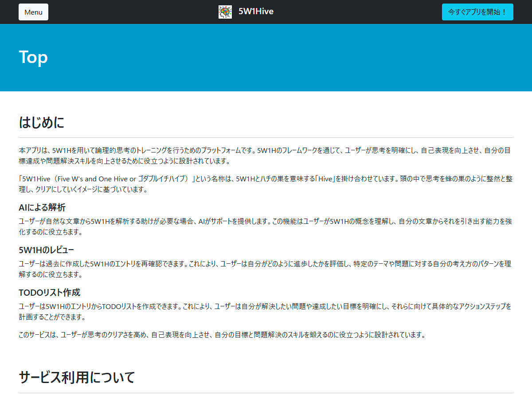Select the 5W1Hive title to go home
Screen dimensions: 532x399
pos(256,12)
